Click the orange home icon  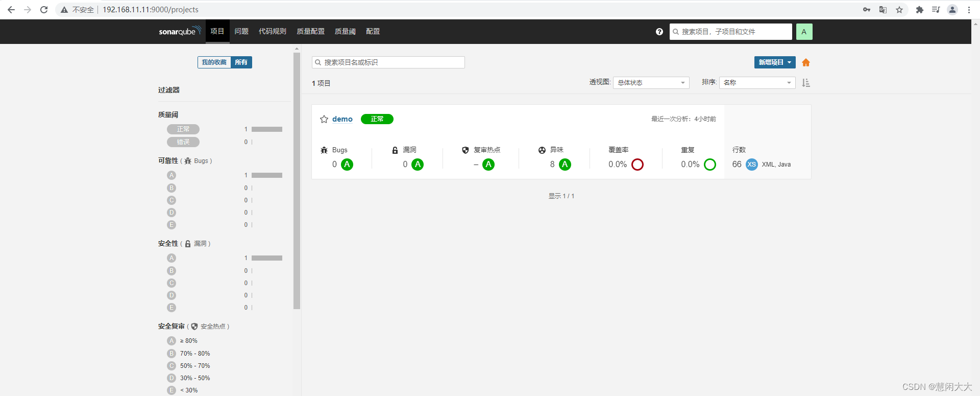[x=806, y=62]
